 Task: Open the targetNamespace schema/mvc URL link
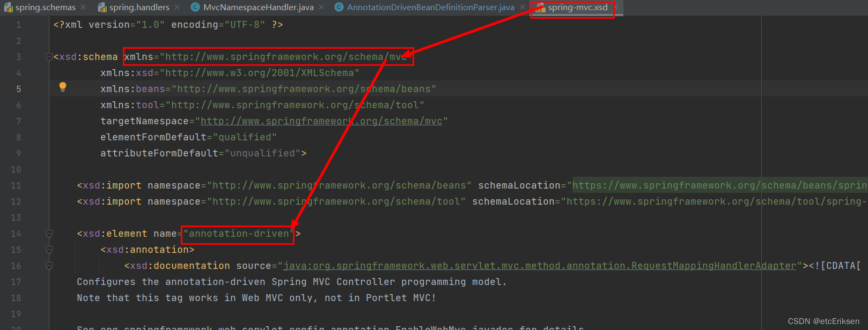(321, 122)
